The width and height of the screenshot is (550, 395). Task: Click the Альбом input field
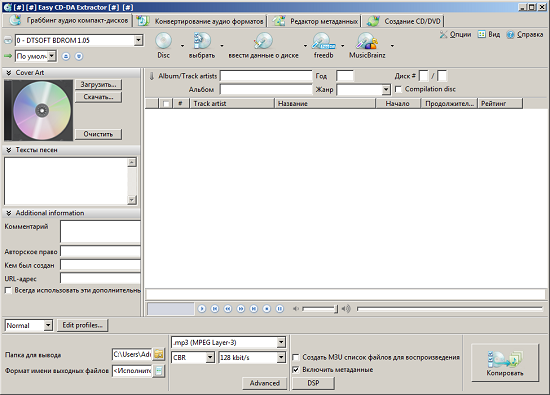coord(266,89)
